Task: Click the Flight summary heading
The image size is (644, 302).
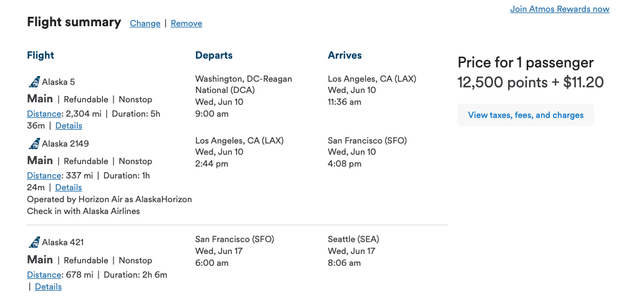Action: (74, 22)
